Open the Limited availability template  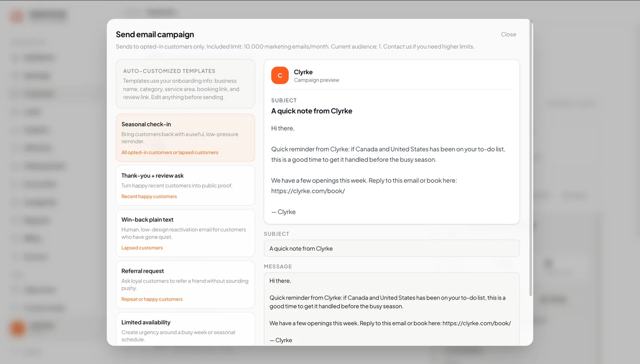click(x=185, y=329)
